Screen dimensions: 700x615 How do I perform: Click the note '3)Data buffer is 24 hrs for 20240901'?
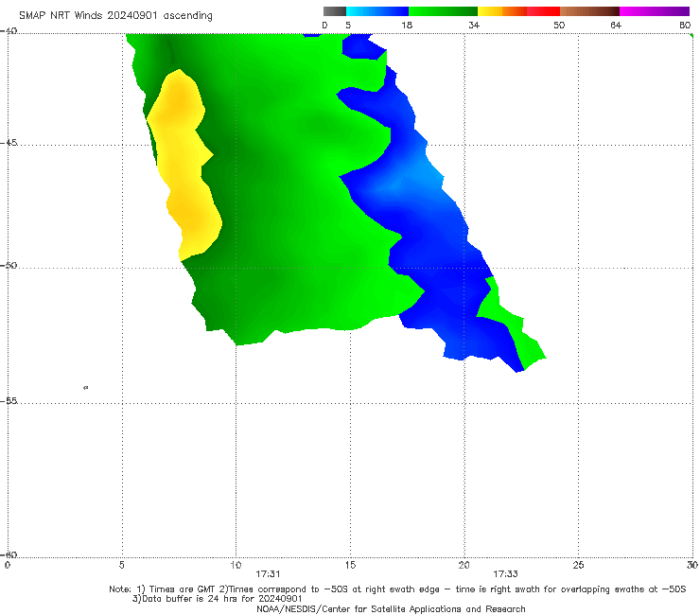click(x=217, y=599)
